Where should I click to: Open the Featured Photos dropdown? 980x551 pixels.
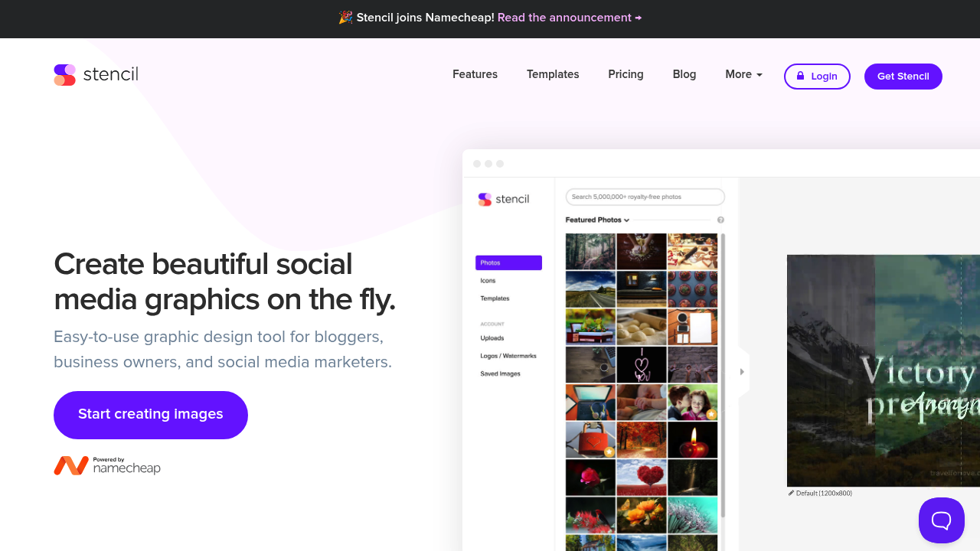click(597, 220)
